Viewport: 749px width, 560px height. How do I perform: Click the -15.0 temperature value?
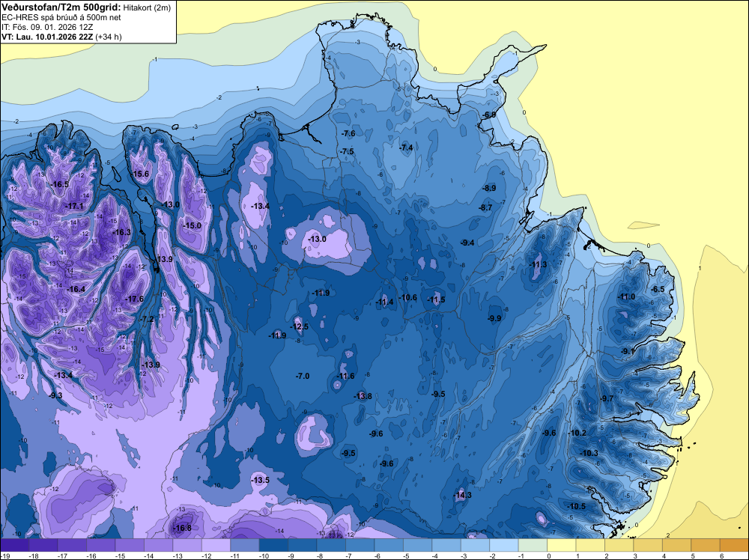[x=192, y=225]
